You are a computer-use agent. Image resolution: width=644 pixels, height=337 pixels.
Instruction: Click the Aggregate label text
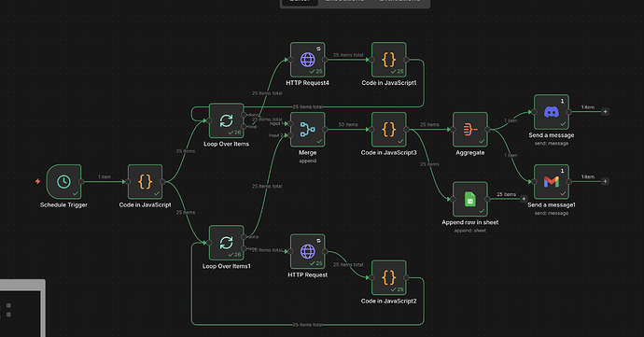coord(470,152)
